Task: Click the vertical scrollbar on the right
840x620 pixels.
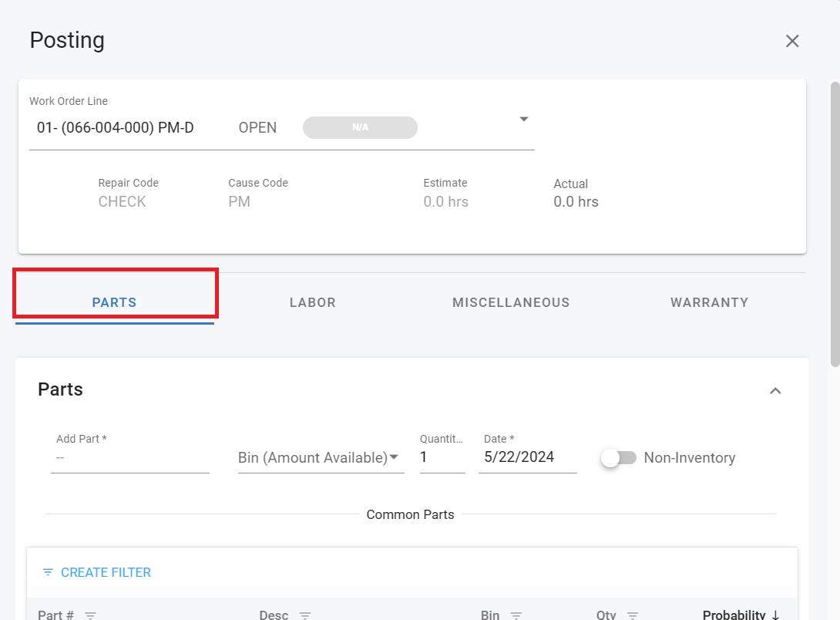Action: (835, 224)
